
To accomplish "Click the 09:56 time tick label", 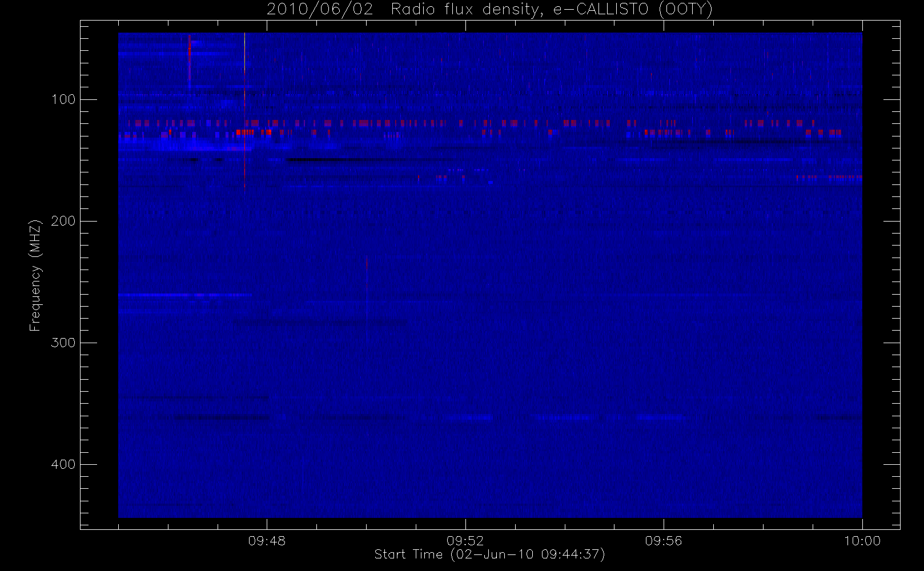I will pos(664,541).
